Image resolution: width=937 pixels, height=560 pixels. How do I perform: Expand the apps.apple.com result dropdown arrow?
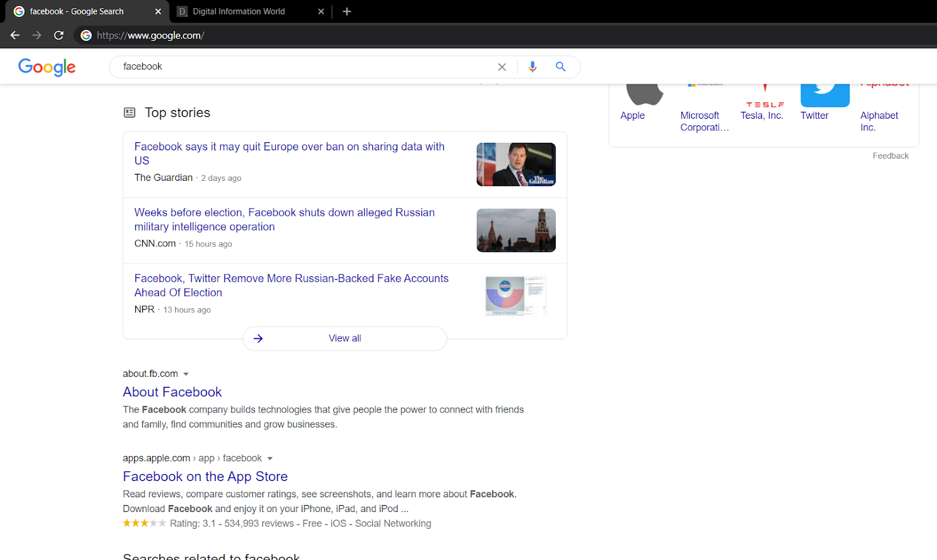coord(270,458)
